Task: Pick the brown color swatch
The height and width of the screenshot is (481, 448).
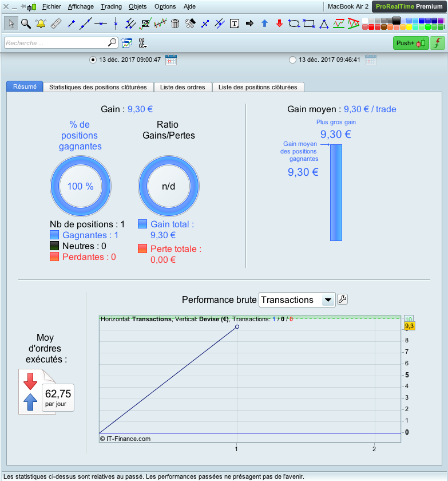Action: click(384, 27)
